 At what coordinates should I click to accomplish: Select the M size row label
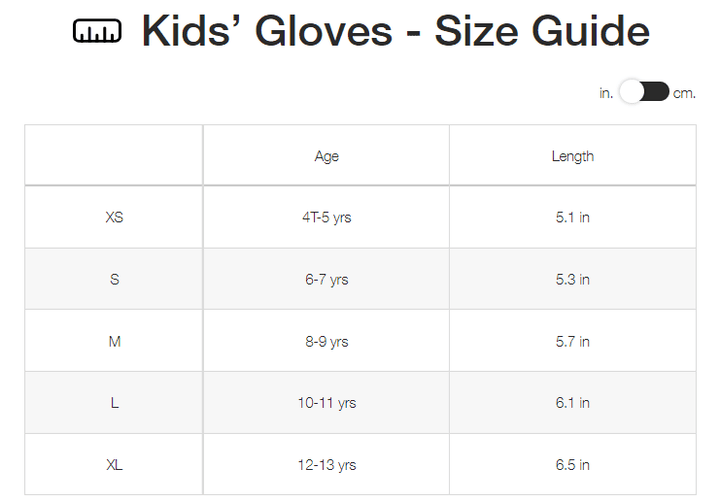tap(114, 342)
